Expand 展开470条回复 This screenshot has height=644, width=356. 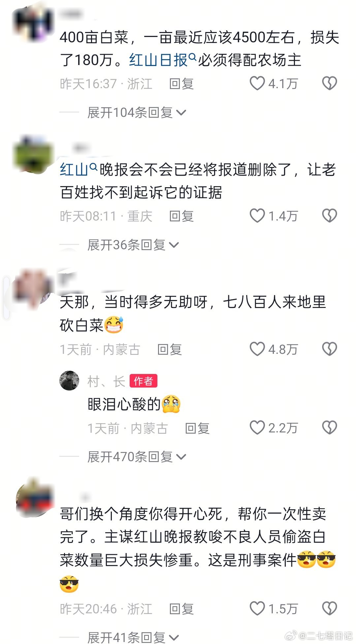click(137, 457)
